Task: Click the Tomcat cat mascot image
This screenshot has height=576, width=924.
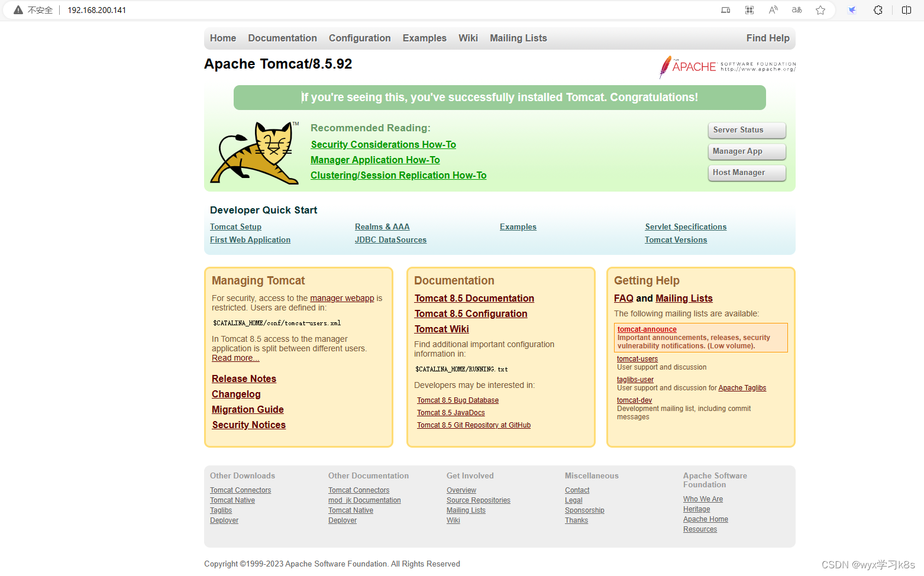Action: pos(254,153)
